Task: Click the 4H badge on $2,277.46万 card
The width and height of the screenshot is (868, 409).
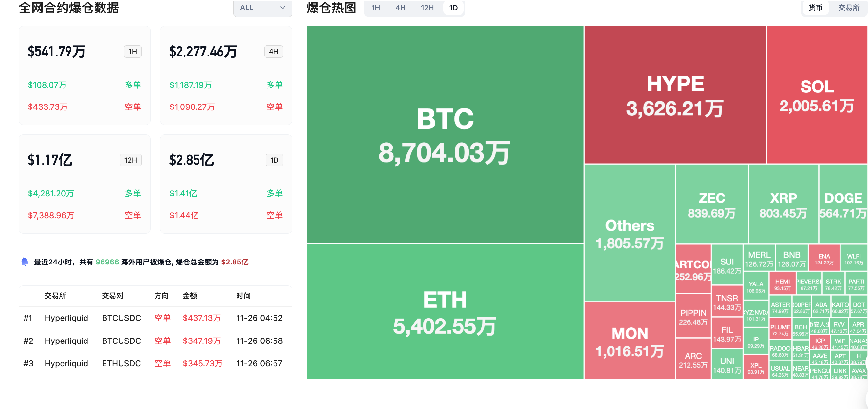Action: [273, 51]
